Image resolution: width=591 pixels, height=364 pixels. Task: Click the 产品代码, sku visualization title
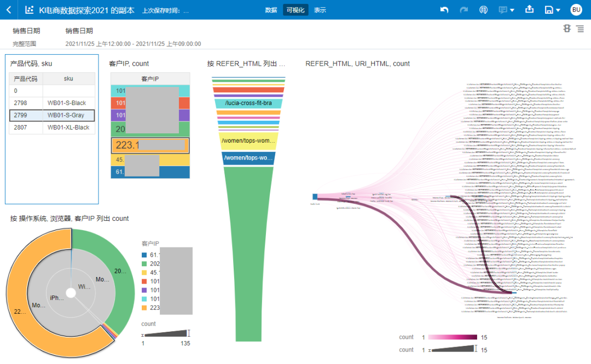coord(31,63)
